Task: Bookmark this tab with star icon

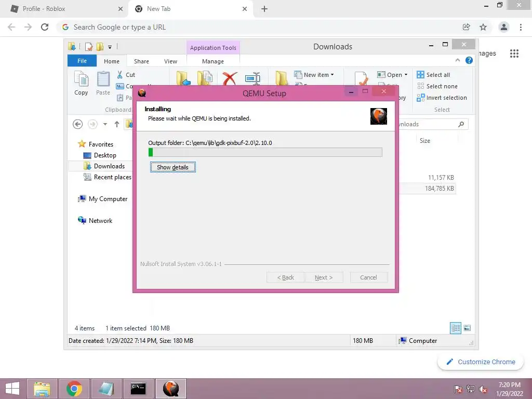Action: 483,27
